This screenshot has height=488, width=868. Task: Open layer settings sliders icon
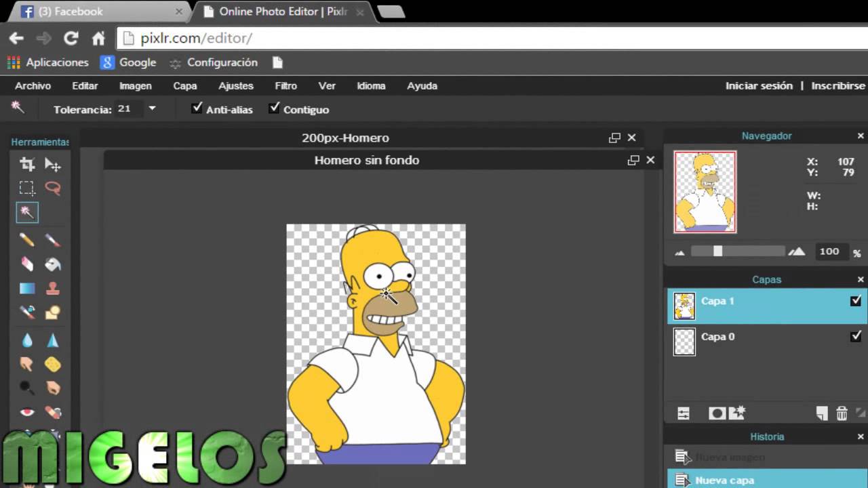point(684,413)
